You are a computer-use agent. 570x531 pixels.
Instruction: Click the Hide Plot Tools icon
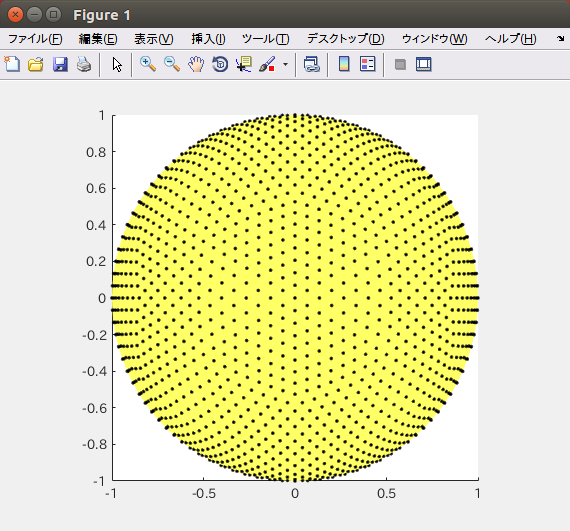(400, 65)
